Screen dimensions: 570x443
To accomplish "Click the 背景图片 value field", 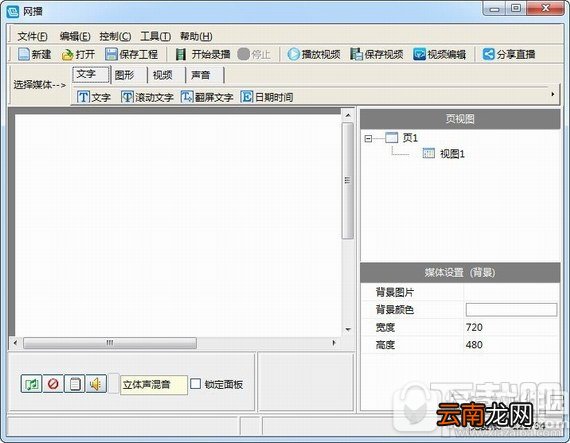I will pyautogui.click(x=512, y=292).
